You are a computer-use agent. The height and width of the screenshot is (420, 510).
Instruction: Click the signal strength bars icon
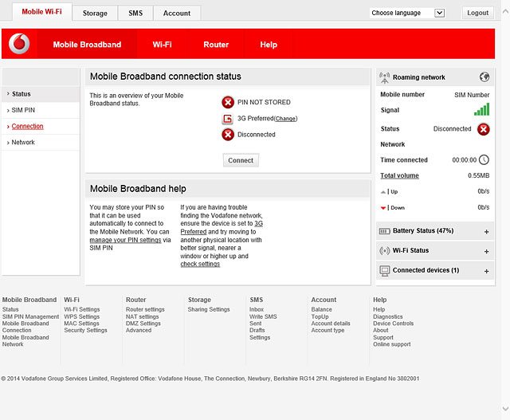[x=481, y=109]
